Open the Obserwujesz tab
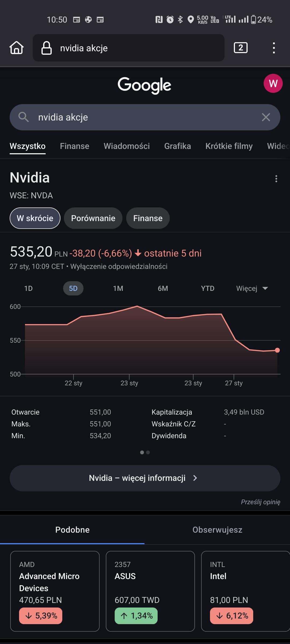Image resolution: width=290 pixels, height=644 pixels. (x=217, y=530)
